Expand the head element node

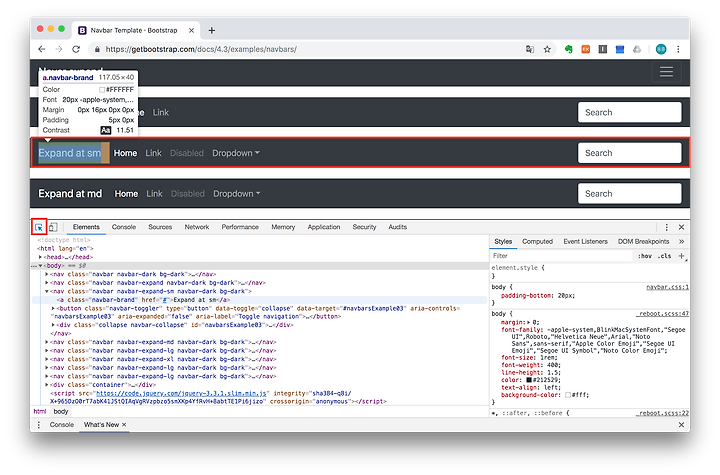coord(40,257)
